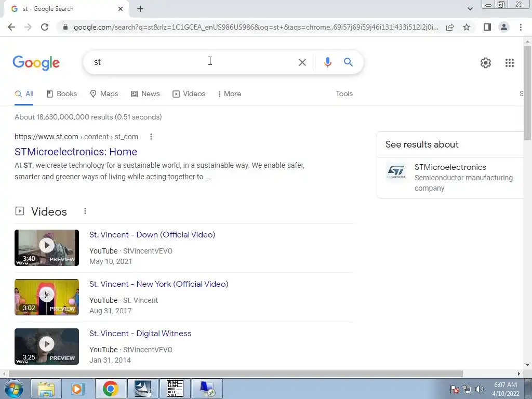Screen dimensions: 532x399
Task: Open Windows Explorer from the taskbar
Action: click(46, 389)
